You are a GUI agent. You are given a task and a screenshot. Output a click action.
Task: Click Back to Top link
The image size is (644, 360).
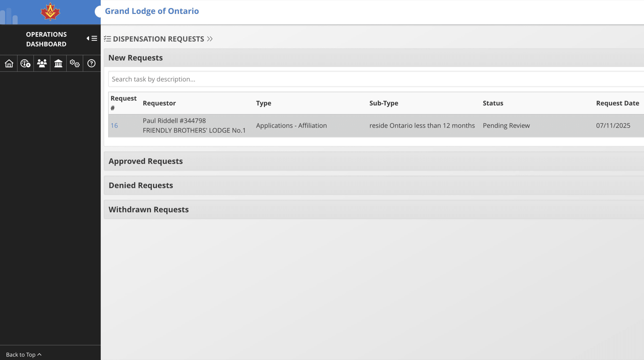pyautogui.click(x=24, y=355)
